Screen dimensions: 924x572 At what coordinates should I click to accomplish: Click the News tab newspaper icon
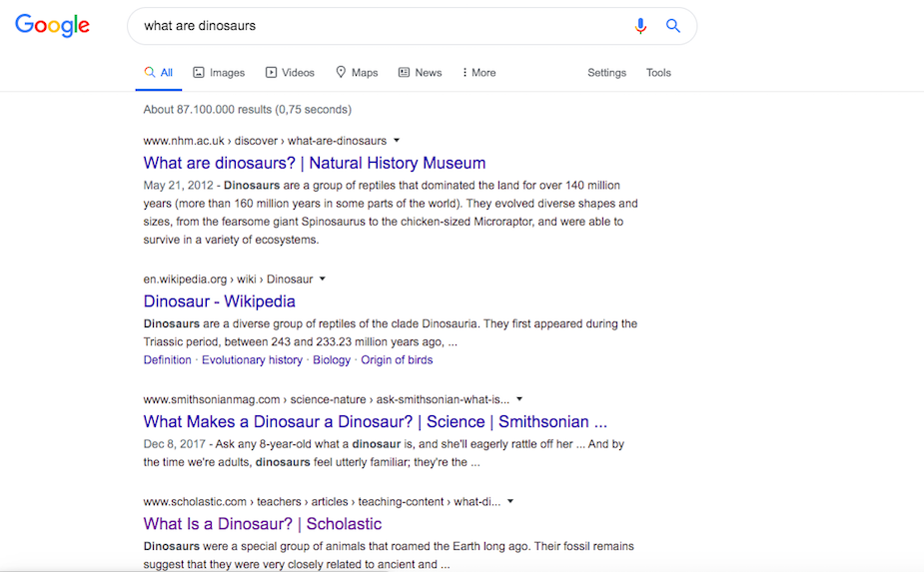tap(404, 73)
